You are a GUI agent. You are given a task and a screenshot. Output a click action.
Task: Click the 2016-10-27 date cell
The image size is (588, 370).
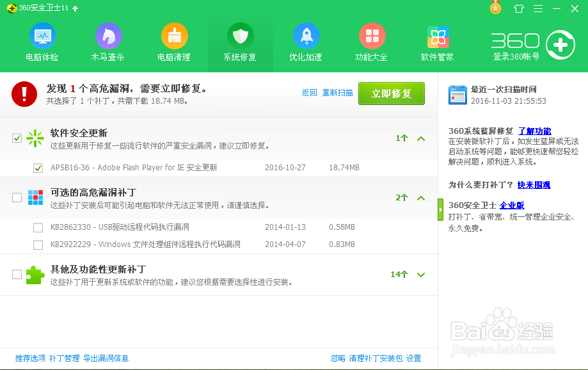[x=285, y=168]
